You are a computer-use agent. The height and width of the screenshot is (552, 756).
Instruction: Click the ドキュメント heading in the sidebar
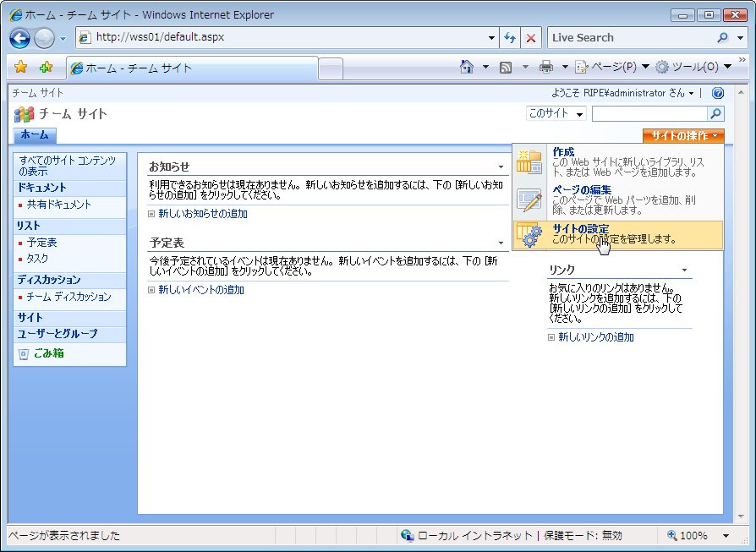pyautogui.click(x=42, y=188)
